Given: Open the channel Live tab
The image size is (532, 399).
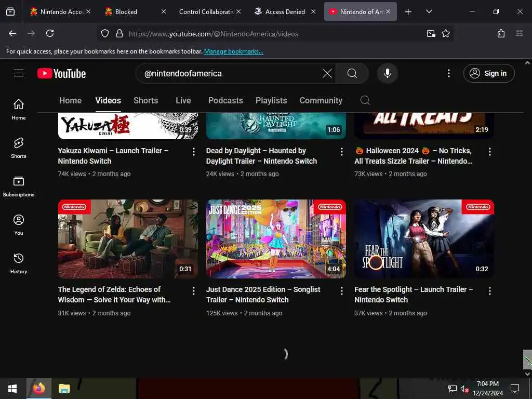Looking at the screenshot, I should click(x=183, y=100).
